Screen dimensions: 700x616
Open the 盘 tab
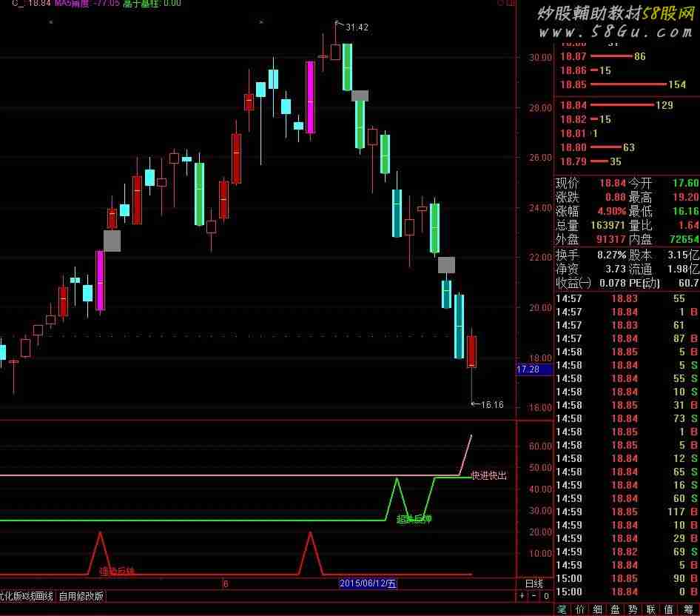[x=615, y=609]
